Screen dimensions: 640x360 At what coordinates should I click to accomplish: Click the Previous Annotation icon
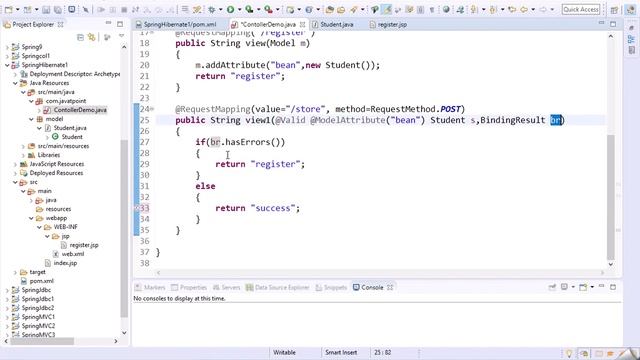pos(493,9)
